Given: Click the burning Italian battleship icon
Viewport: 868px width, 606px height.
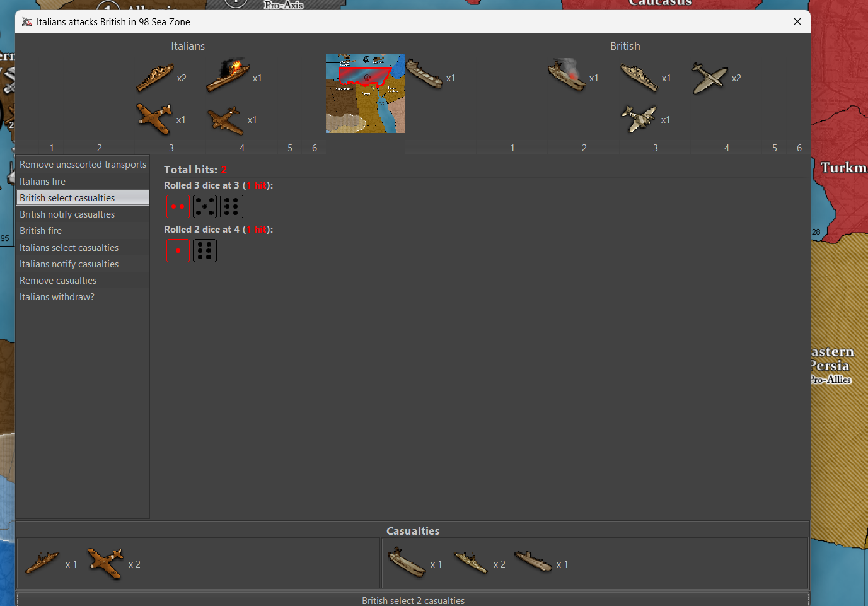Looking at the screenshot, I should tap(228, 76).
